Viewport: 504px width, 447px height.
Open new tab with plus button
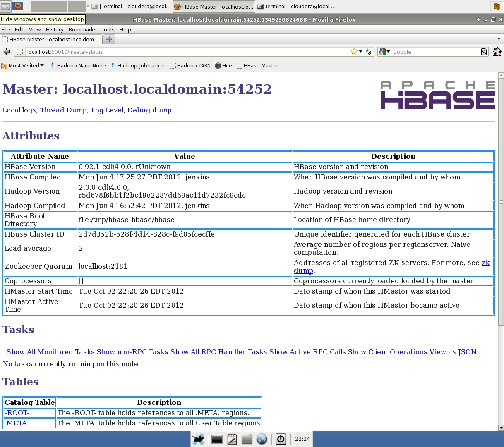(x=109, y=39)
